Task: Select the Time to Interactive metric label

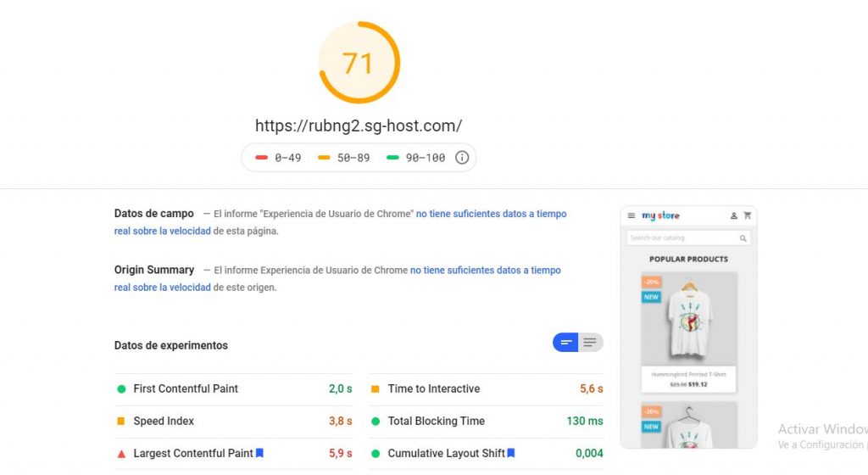Action: (433, 388)
